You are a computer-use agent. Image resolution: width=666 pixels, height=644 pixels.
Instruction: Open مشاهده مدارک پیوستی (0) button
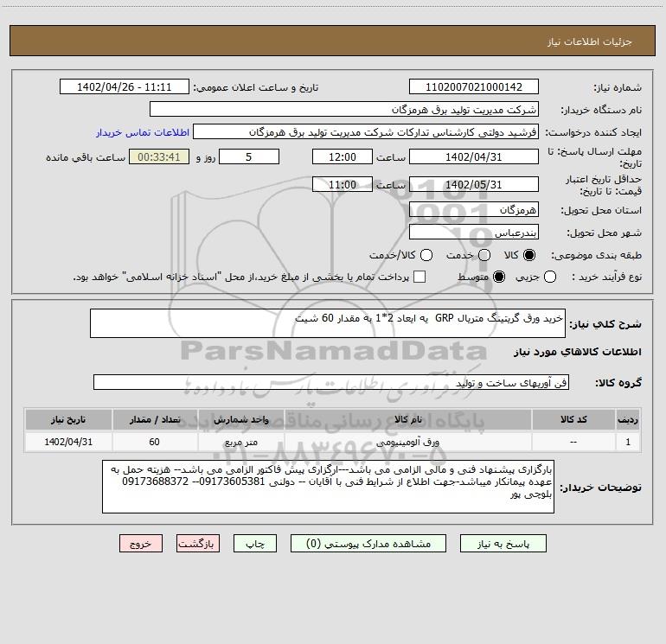click(x=368, y=544)
